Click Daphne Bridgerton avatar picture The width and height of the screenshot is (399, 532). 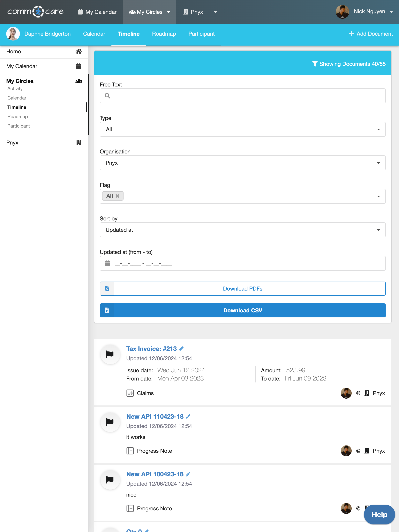tap(13, 34)
